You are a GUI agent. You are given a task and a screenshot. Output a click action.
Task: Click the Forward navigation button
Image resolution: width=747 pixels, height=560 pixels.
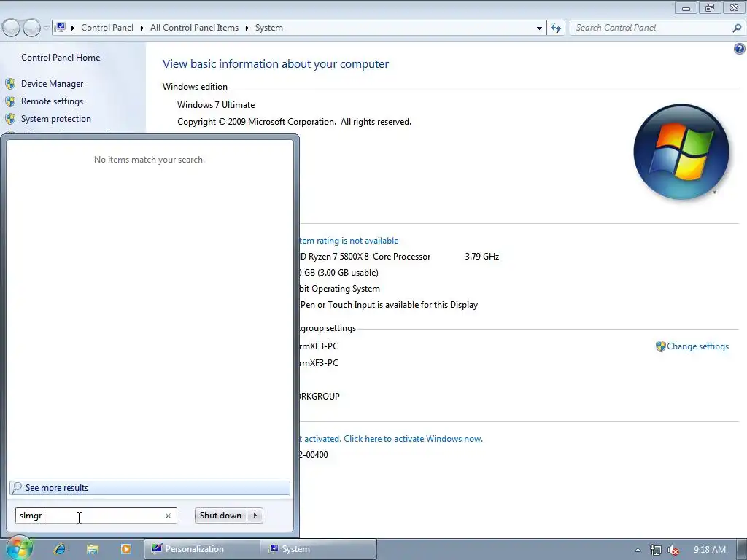click(x=31, y=28)
